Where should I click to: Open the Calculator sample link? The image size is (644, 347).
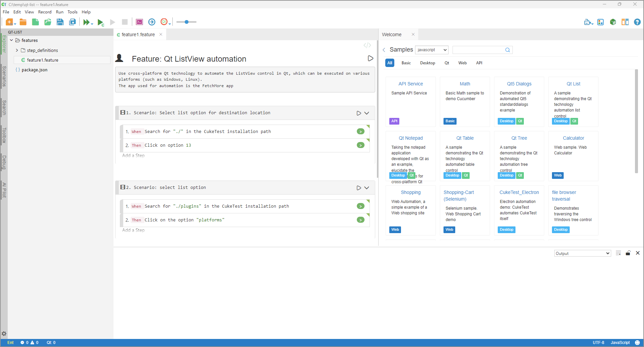pos(573,138)
